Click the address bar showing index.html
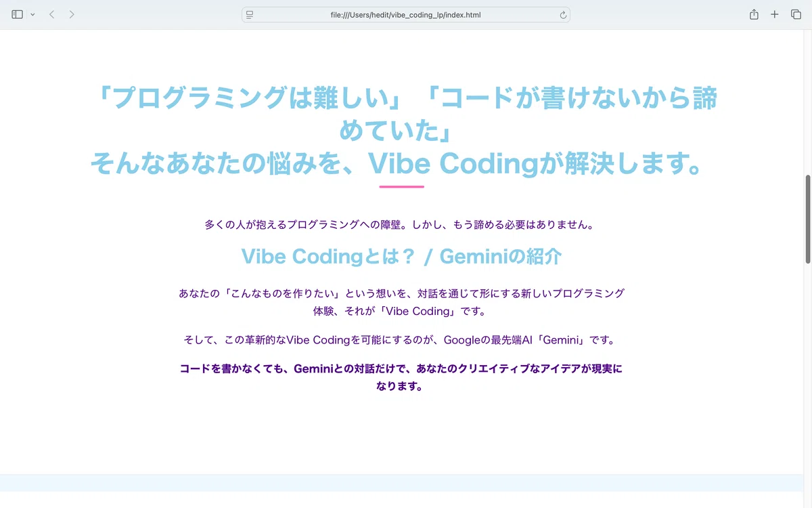 (x=406, y=14)
